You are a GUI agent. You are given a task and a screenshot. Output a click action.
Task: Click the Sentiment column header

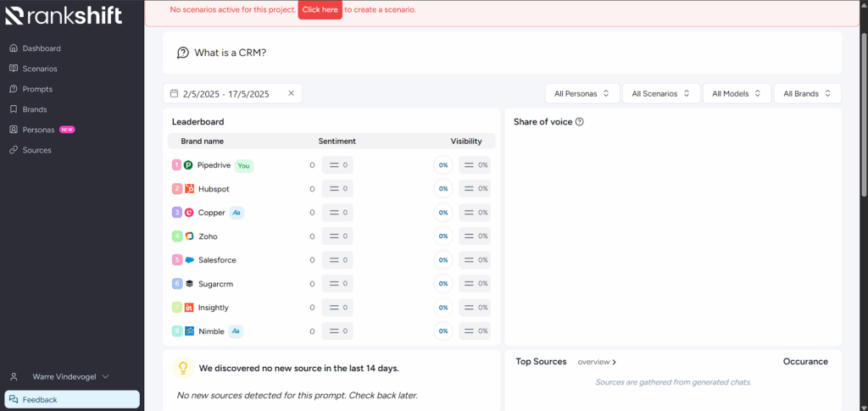337,141
